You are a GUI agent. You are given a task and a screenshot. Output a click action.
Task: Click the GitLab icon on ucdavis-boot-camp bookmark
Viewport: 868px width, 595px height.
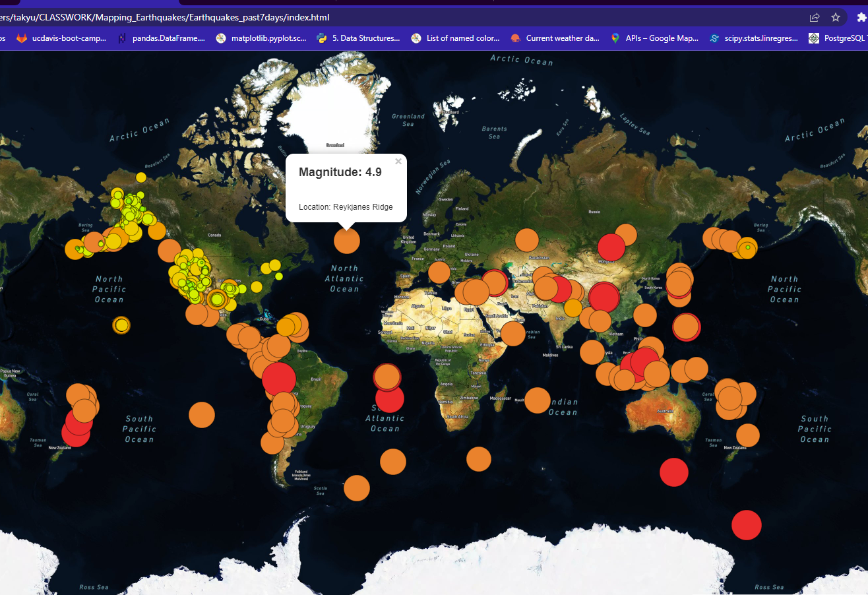(22, 38)
